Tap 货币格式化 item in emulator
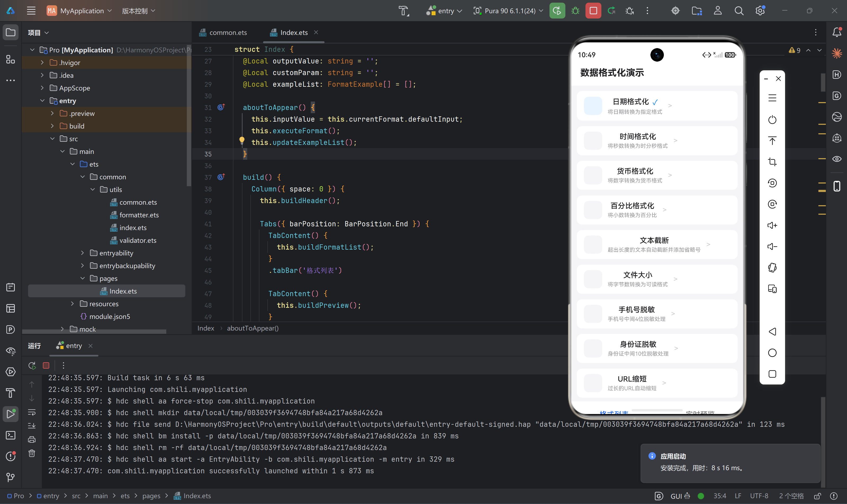This screenshot has height=504, width=847. pos(657,175)
